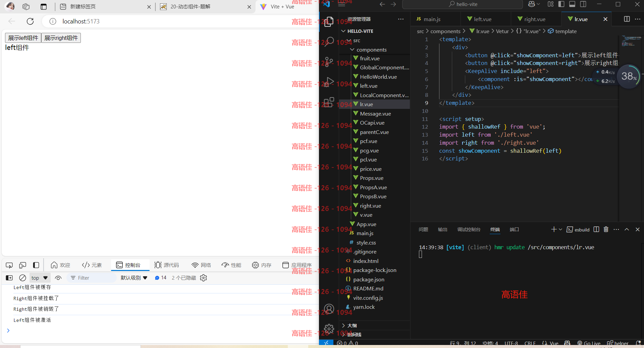Open Source Control view in activity bar
Screen dimensions: 644x348
click(329, 62)
